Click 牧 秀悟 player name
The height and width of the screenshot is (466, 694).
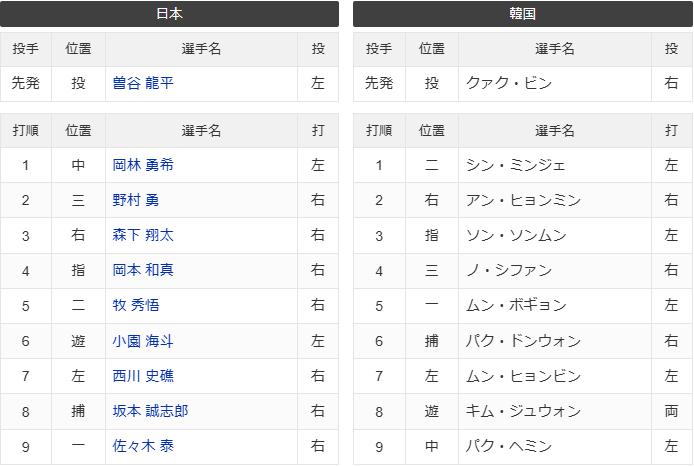click(135, 305)
